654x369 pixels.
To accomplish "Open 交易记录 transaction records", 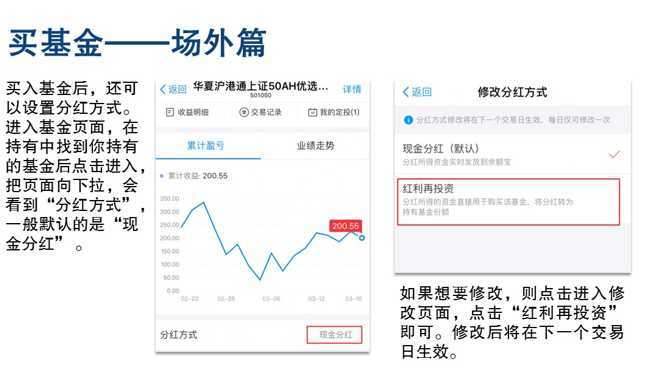I will coord(260,112).
